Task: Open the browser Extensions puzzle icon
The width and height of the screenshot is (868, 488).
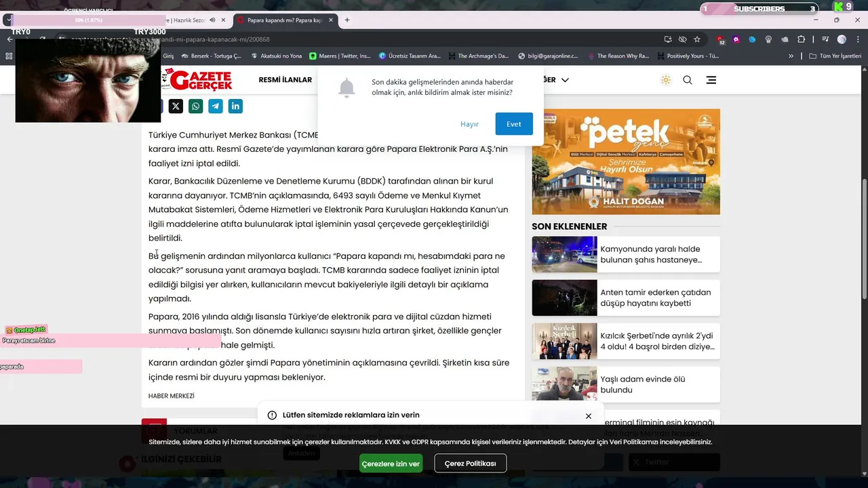Action: coord(802,39)
